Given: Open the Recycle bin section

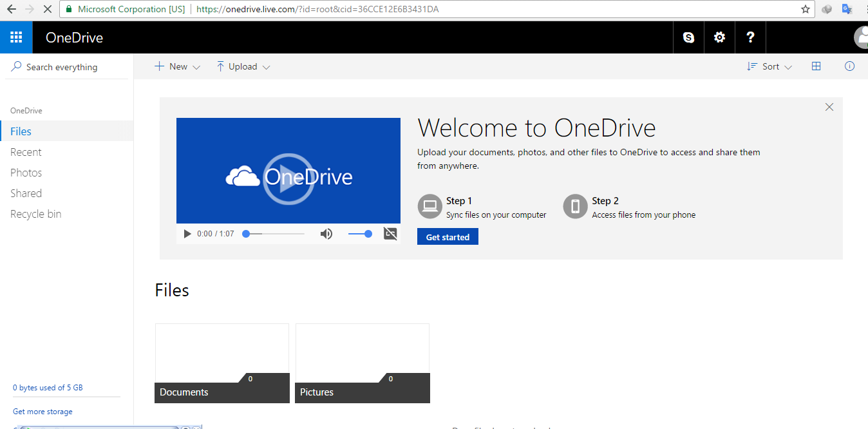Looking at the screenshot, I should point(35,213).
